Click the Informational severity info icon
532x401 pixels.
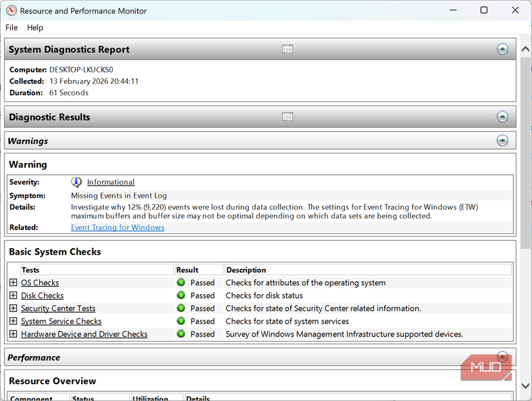(x=77, y=182)
